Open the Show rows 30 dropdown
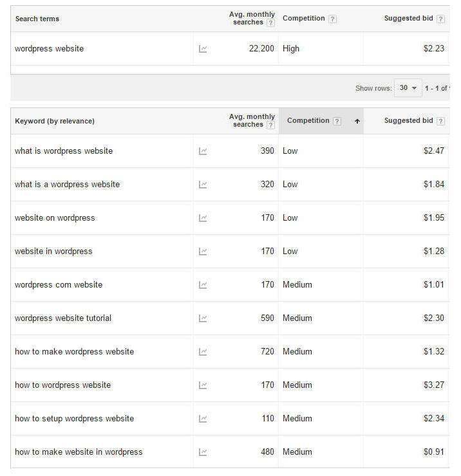 coord(408,88)
